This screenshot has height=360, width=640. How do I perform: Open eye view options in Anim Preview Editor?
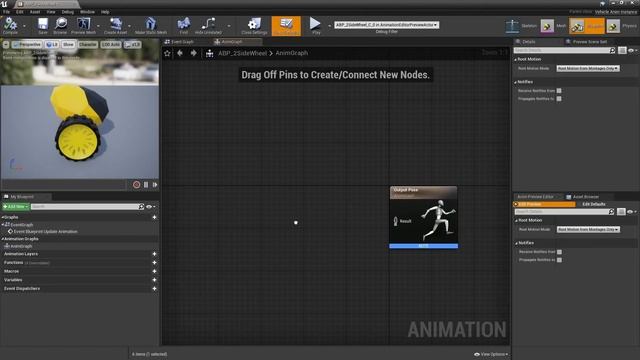pos(631,211)
